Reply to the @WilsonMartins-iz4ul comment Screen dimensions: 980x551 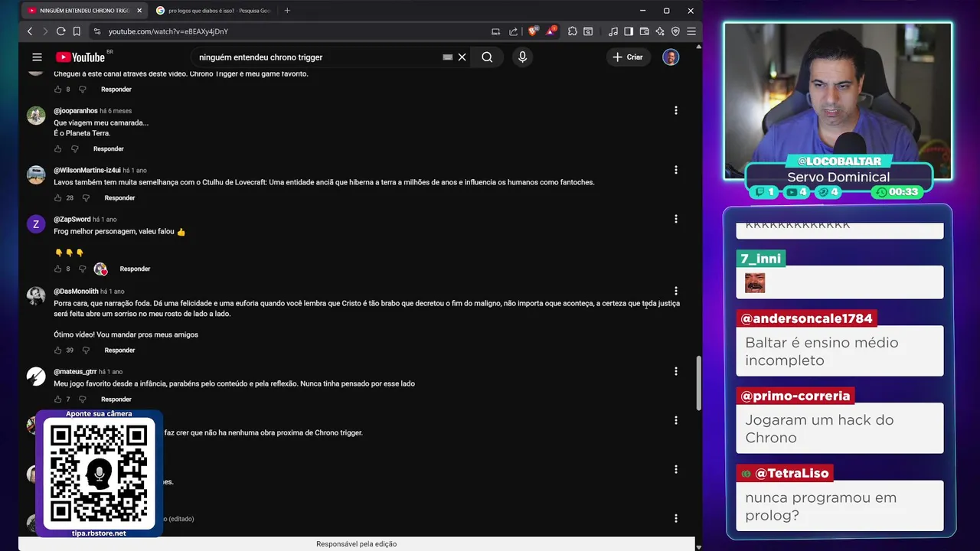pyautogui.click(x=119, y=197)
